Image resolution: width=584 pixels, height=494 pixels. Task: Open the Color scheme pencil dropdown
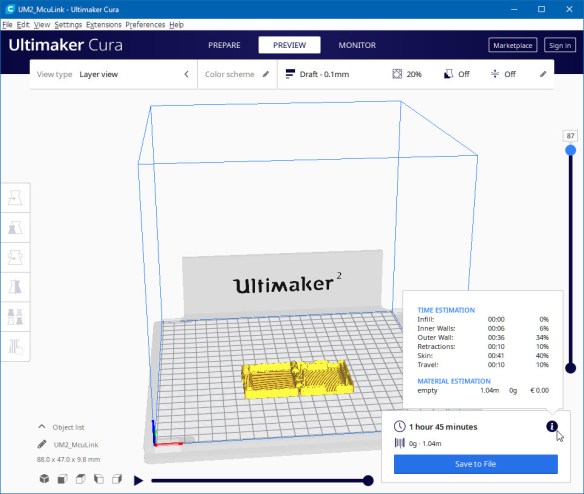(266, 74)
